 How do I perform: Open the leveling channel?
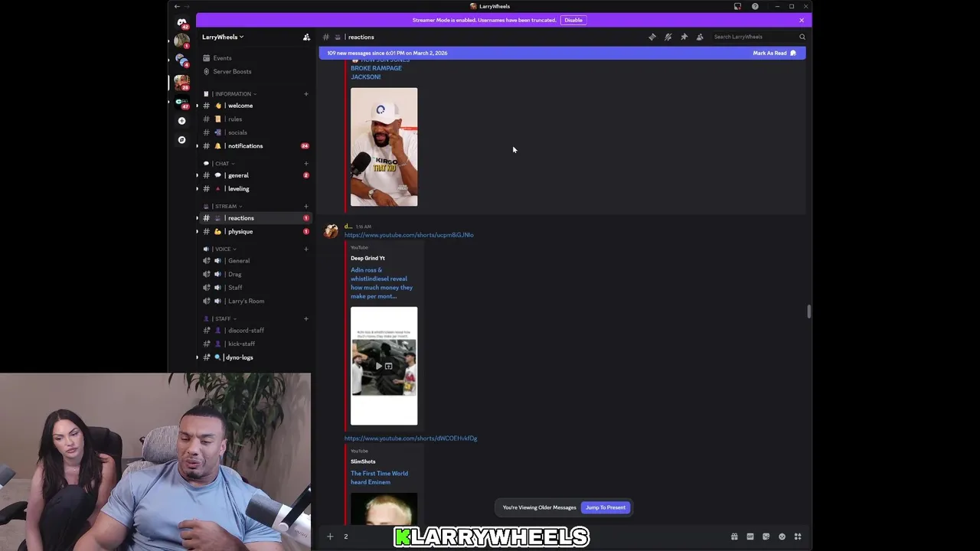pyautogui.click(x=255, y=189)
